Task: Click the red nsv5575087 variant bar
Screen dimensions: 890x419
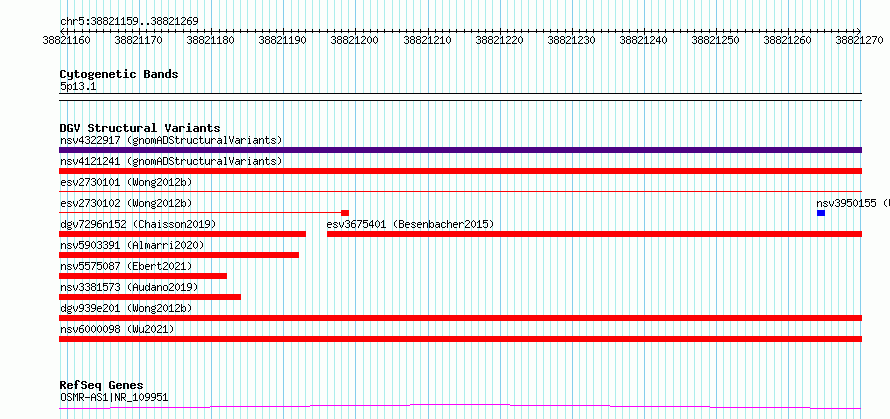Action: click(143, 276)
